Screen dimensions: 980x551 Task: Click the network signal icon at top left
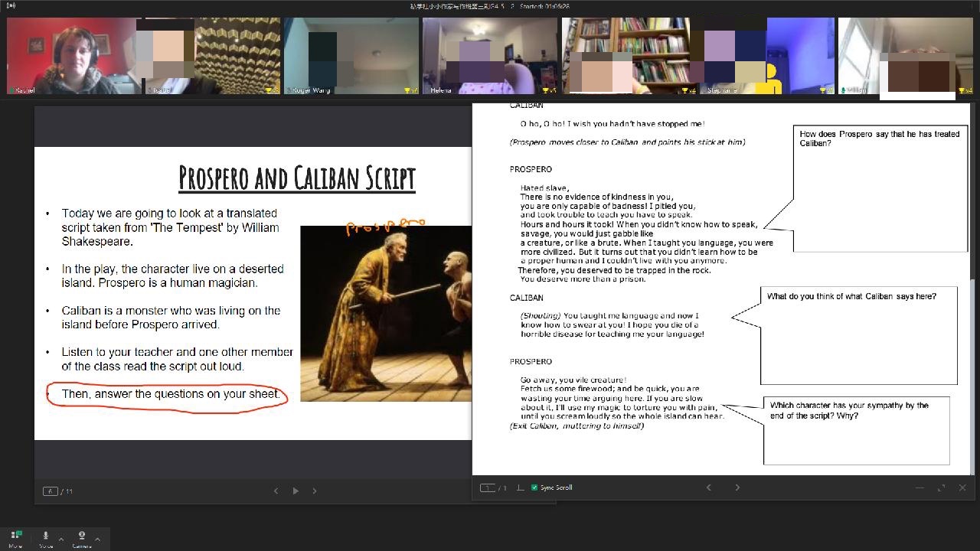[11, 6]
